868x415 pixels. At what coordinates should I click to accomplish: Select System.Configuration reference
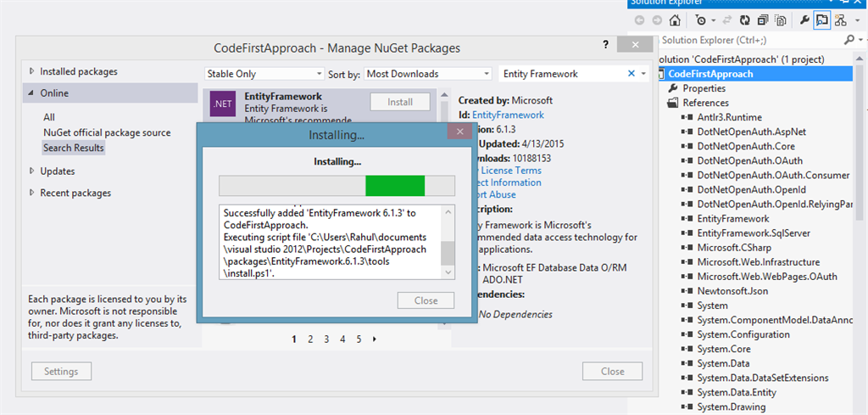(743, 334)
